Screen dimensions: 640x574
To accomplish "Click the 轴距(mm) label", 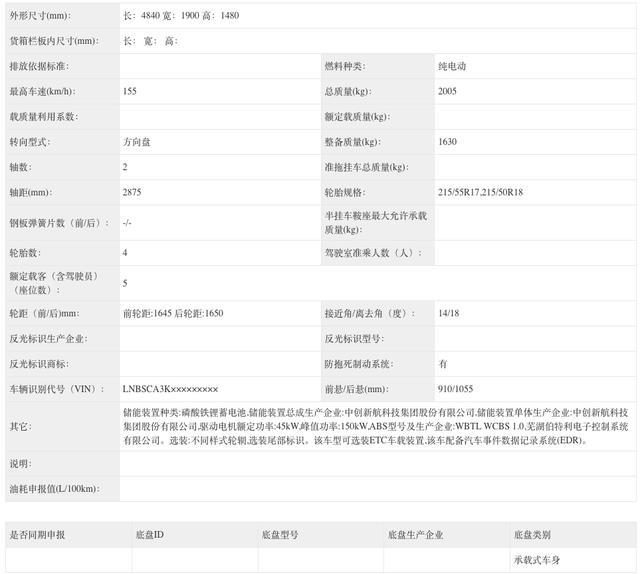I will coord(31,192).
